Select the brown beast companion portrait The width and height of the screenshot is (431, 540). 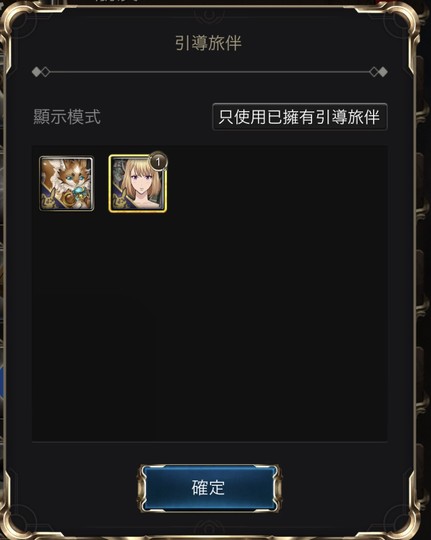66,183
